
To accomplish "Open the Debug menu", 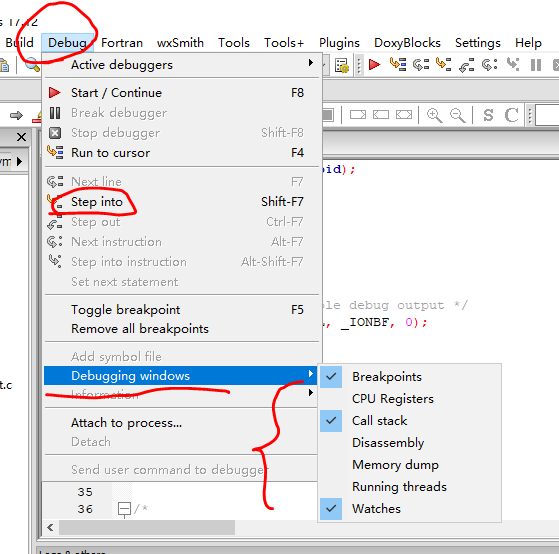I will tap(67, 43).
